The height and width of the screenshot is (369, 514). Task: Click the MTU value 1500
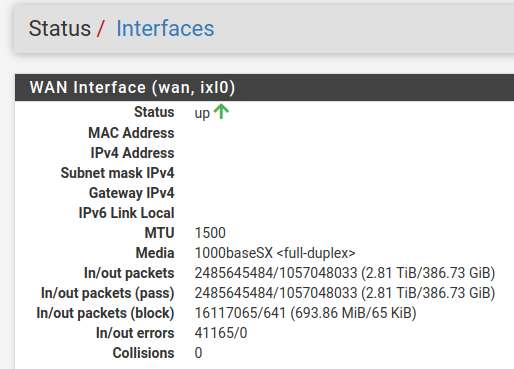210,233
